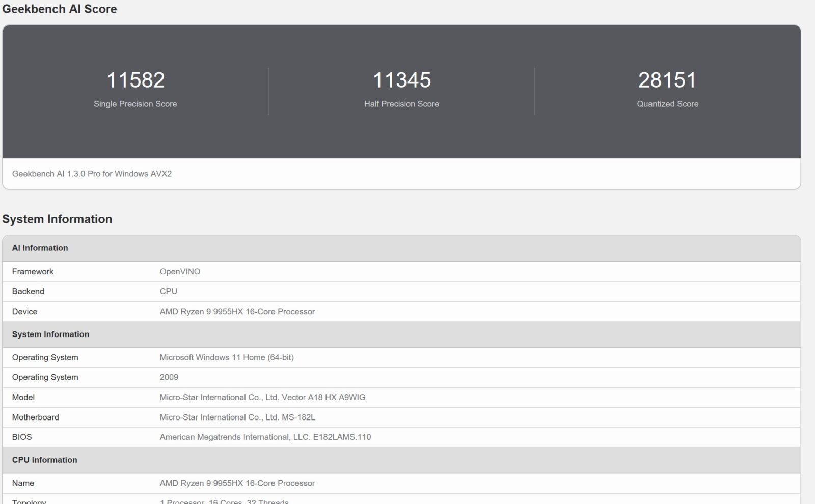
Task: Select the Single Precision Score label
Action: tap(135, 104)
